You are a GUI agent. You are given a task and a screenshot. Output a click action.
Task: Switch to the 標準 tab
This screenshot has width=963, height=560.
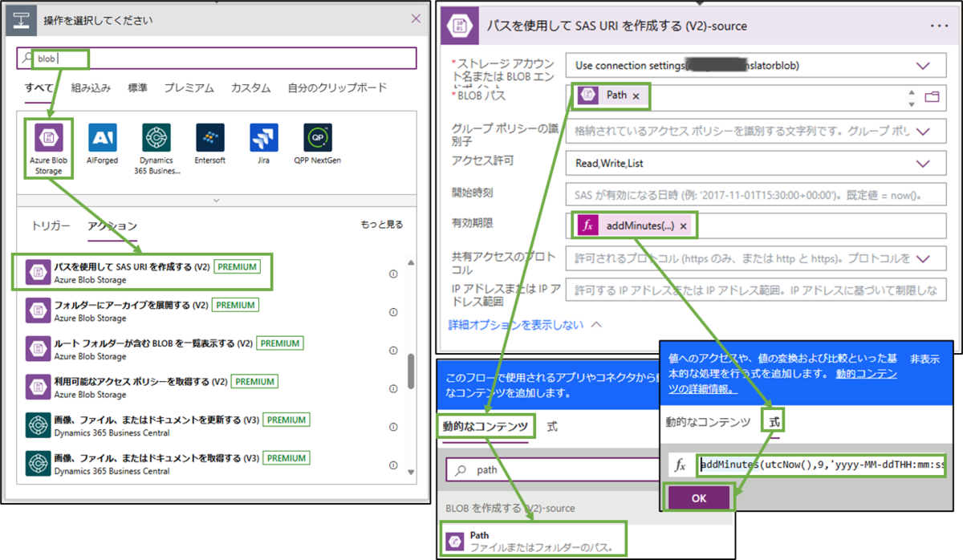point(137,88)
